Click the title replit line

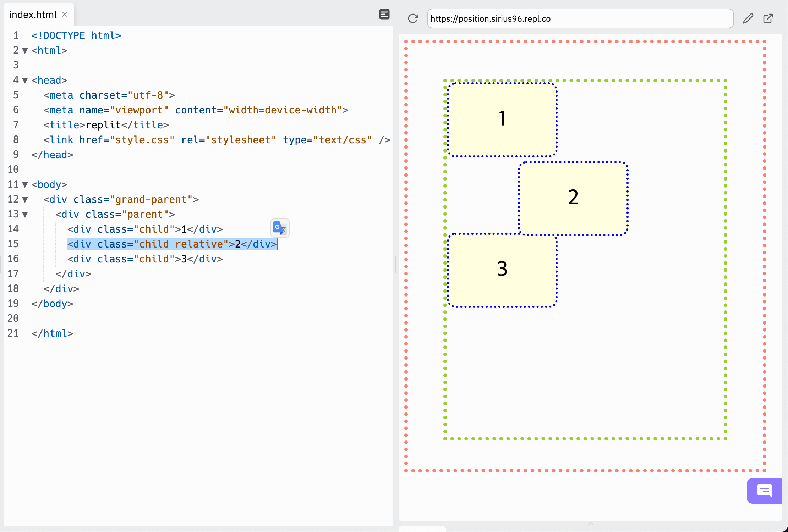click(106, 125)
